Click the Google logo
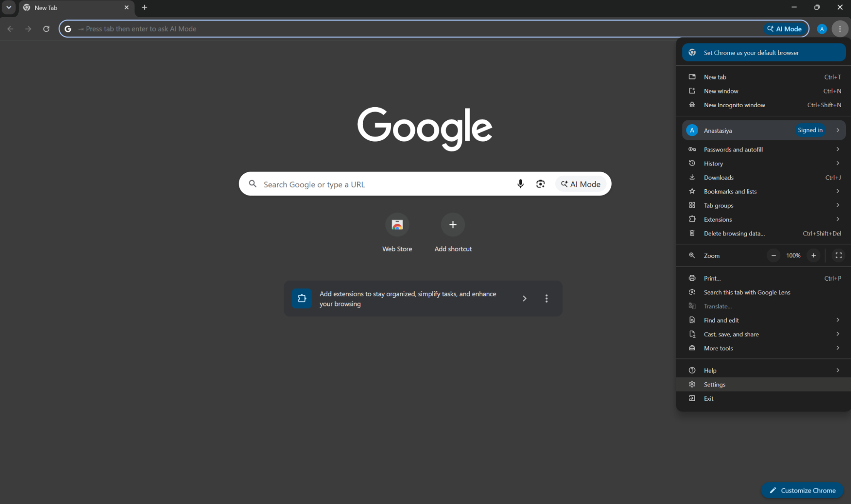Screen dimensions: 851x504 click(425, 128)
